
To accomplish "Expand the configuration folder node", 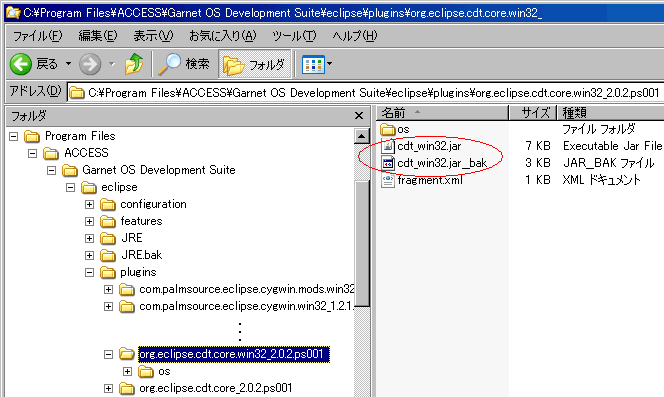I will 89,205.
